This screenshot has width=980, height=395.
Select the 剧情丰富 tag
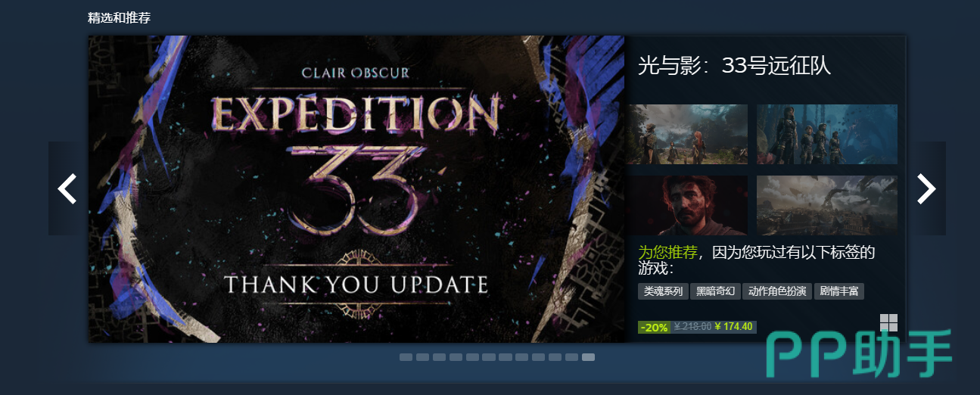tap(839, 291)
